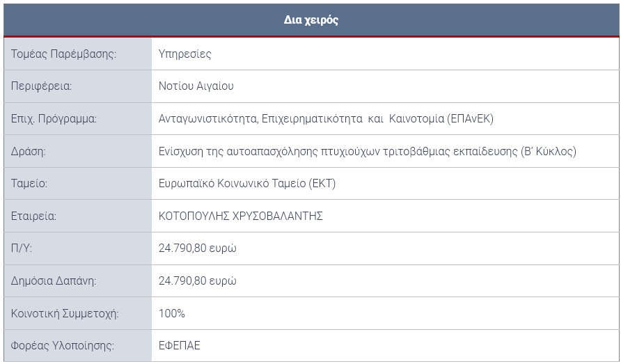This screenshot has width=621, height=364.
Task: Click the ΕΠΑνΕΚ programme description text
Action: coord(326,119)
